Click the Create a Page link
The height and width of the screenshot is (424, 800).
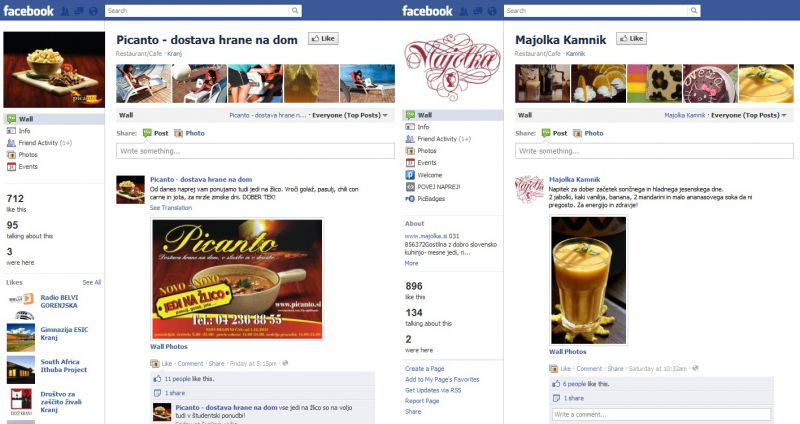click(424, 368)
